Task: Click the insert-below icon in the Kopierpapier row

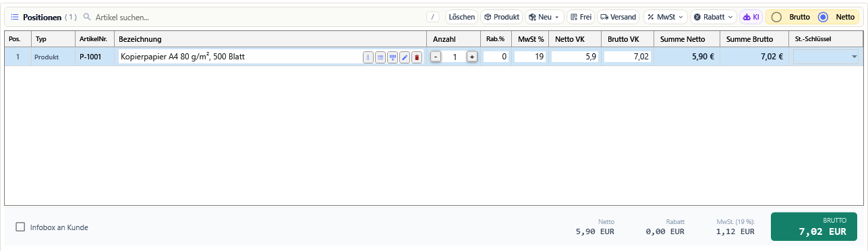Action: [393, 57]
